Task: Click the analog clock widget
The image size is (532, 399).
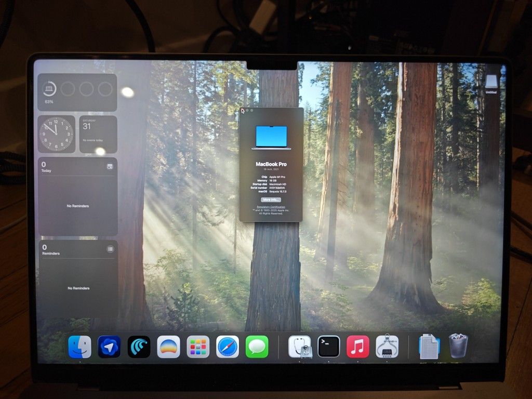Action: coord(56,134)
